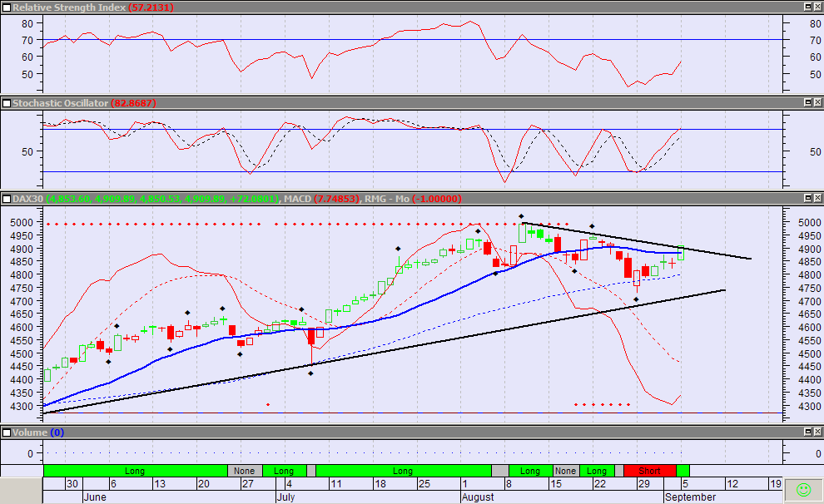Click the Stochastic Oscillator title text
Viewport: 824px width, 504px height.
click(x=60, y=103)
